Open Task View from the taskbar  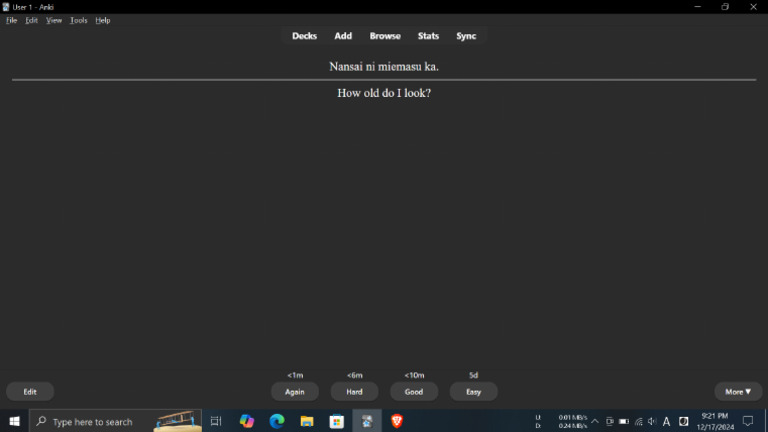point(216,421)
